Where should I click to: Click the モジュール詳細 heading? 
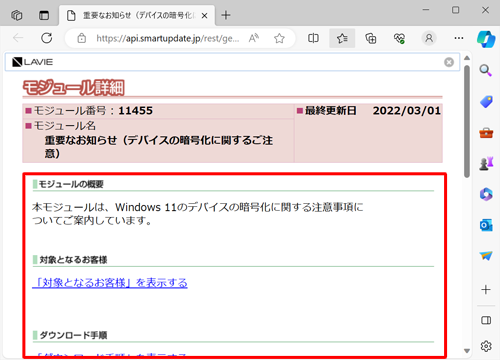click(74, 88)
